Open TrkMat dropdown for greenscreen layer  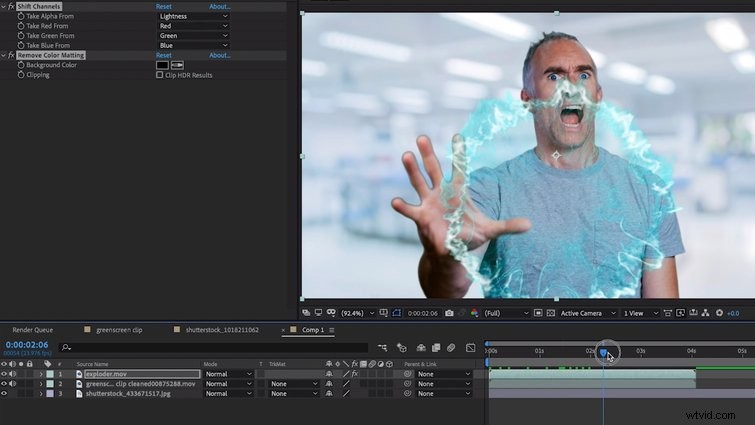[x=294, y=384]
